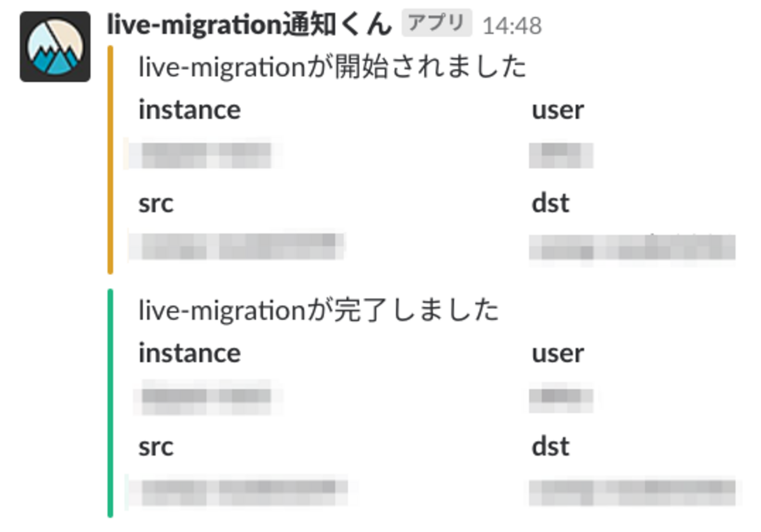
Task: Open the live-migration通知くん sender profile
Action: click(x=249, y=24)
